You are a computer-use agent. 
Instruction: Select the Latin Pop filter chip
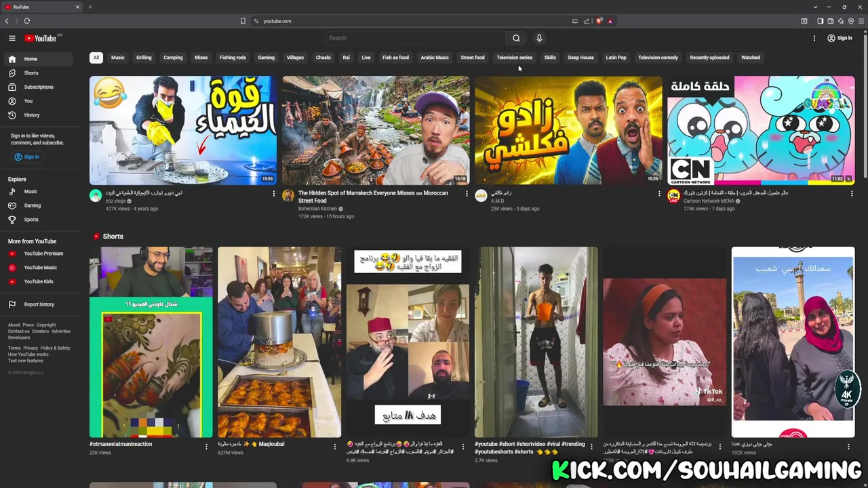pos(616,58)
